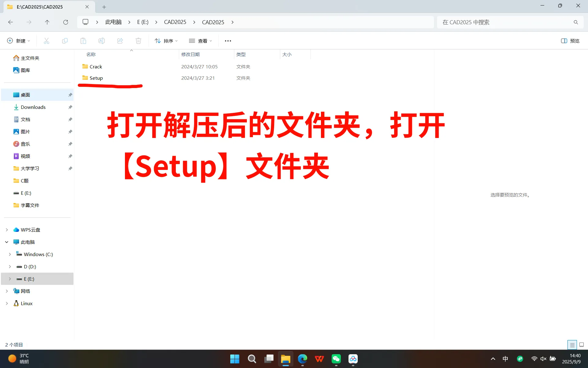The width and height of the screenshot is (588, 368).
Task: Click the CAD2025 search box
Action: pos(508,22)
